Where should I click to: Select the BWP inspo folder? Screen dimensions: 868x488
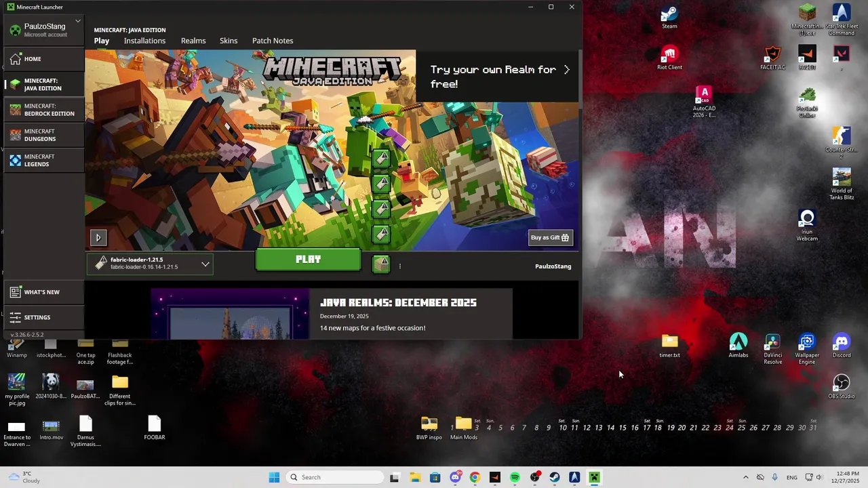pos(429,428)
